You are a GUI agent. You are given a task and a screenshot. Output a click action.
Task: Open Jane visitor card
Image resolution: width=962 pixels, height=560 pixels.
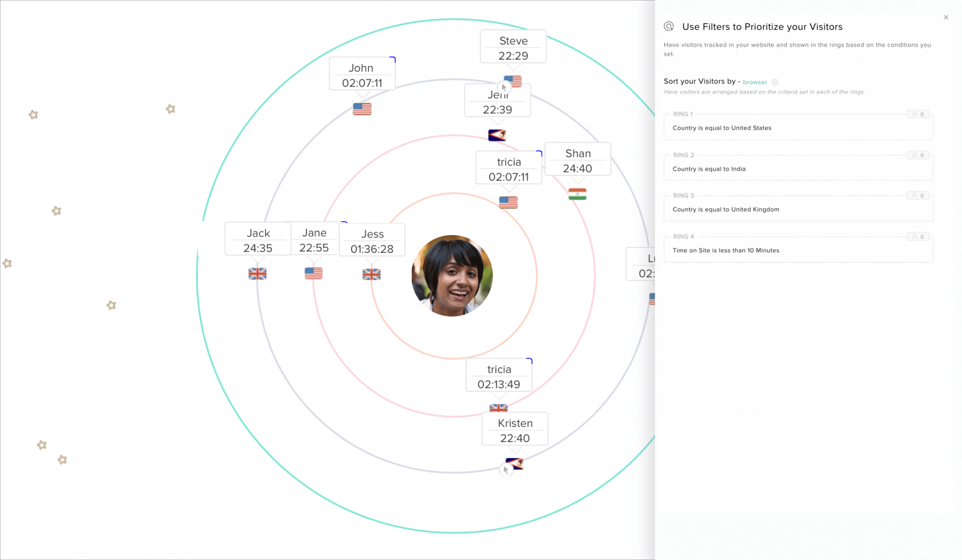point(315,238)
